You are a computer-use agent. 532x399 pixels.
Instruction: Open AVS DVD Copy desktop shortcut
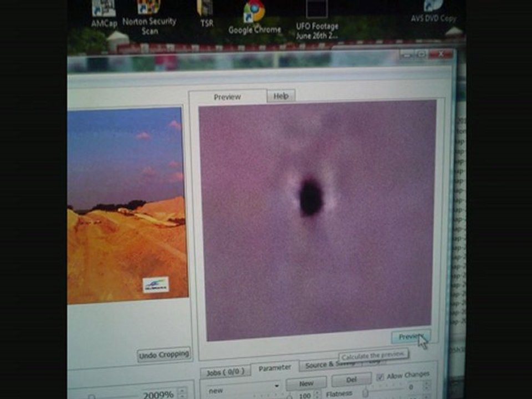coord(433,11)
